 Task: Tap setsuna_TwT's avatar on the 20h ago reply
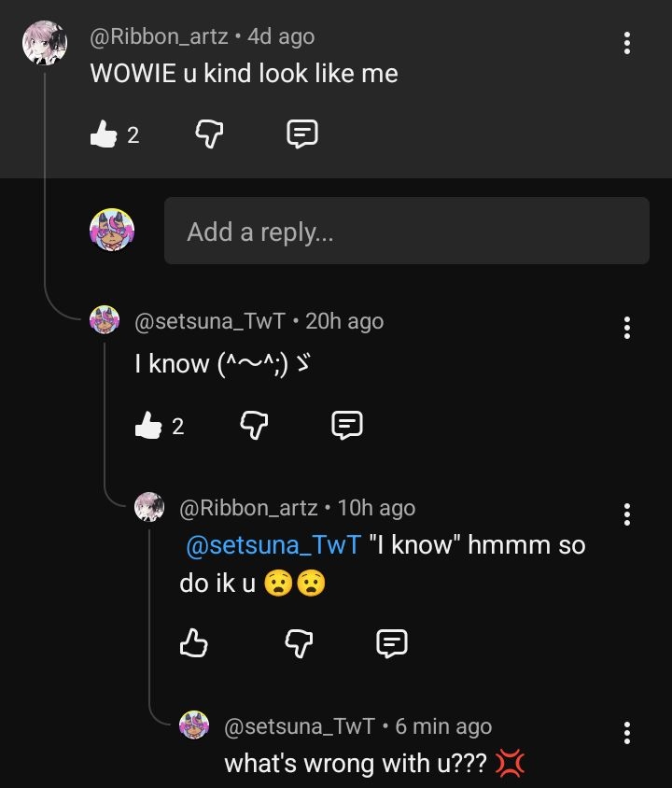(105, 321)
